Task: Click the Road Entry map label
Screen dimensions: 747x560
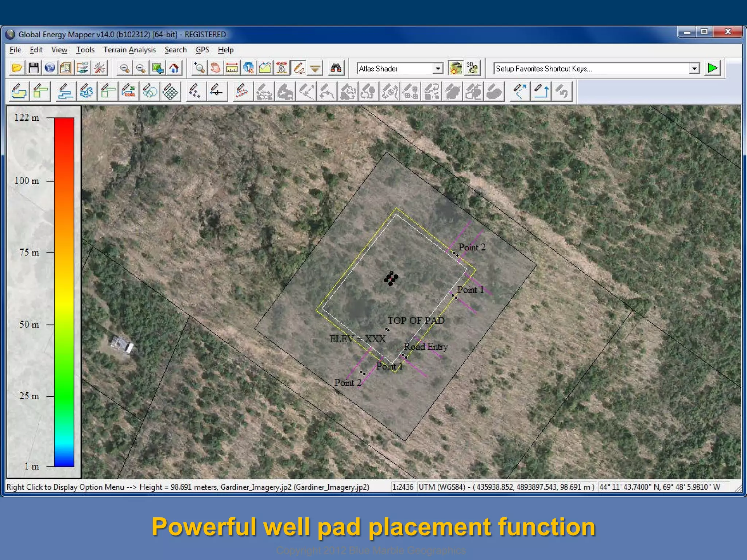Action: click(x=426, y=347)
